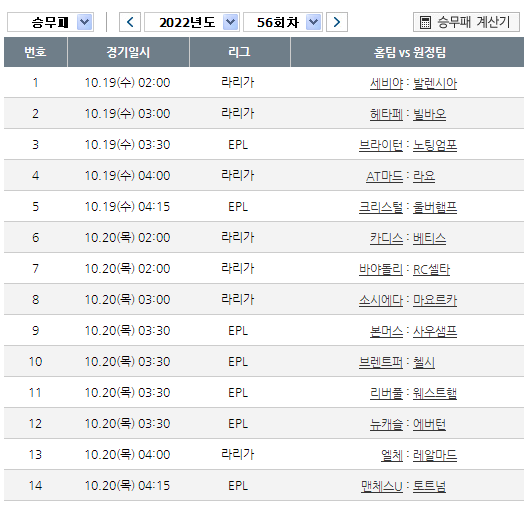
Task: Open the 맨체스U team link
Action: coord(382,487)
